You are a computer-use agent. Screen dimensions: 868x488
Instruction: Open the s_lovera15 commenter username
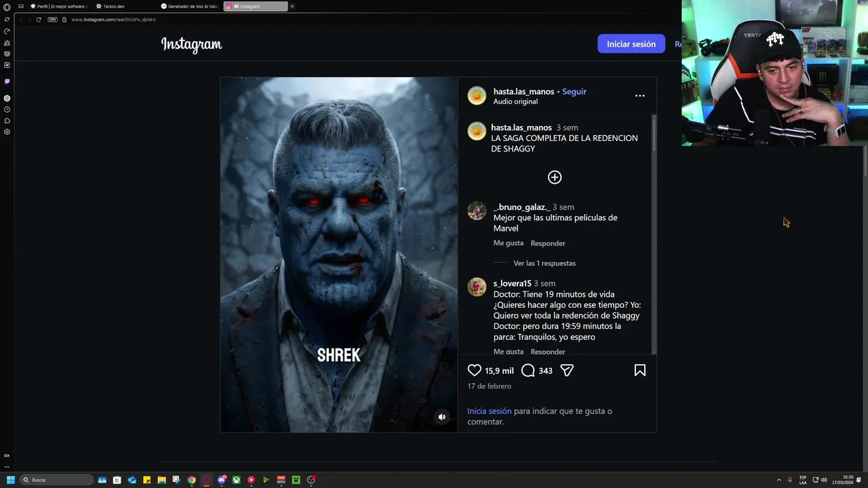click(x=512, y=283)
